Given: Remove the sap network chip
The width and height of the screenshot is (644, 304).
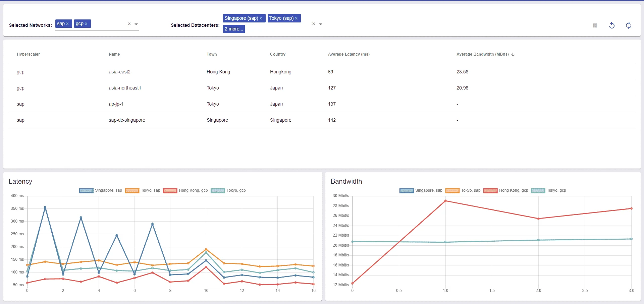Looking at the screenshot, I should click(67, 23).
